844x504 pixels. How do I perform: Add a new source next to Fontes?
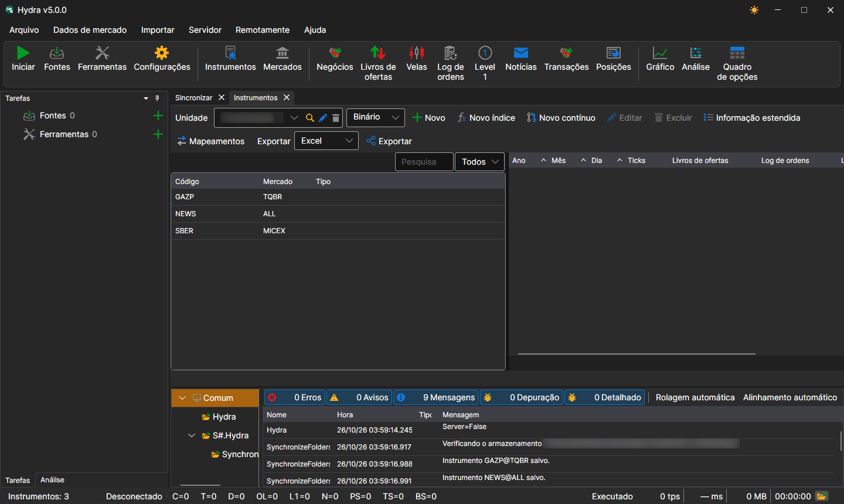click(x=158, y=115)
